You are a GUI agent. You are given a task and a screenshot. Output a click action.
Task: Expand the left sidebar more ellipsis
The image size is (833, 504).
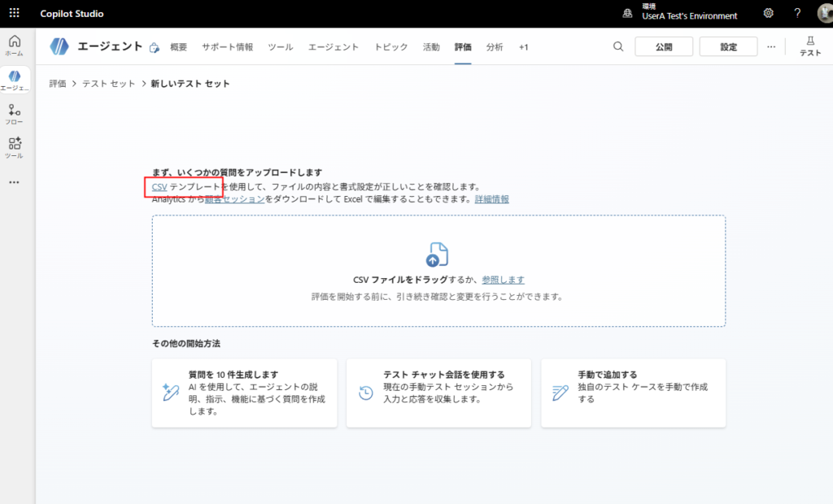tap(14, 183)
